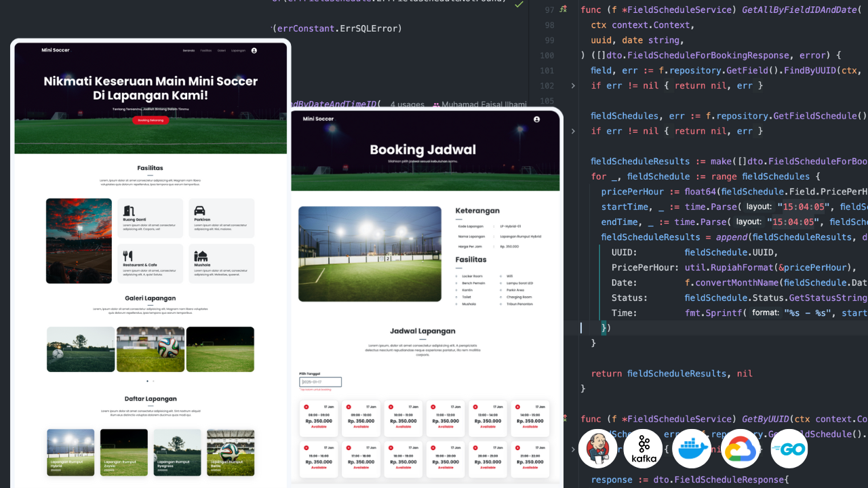Click the Parkiran car icon

199,211
